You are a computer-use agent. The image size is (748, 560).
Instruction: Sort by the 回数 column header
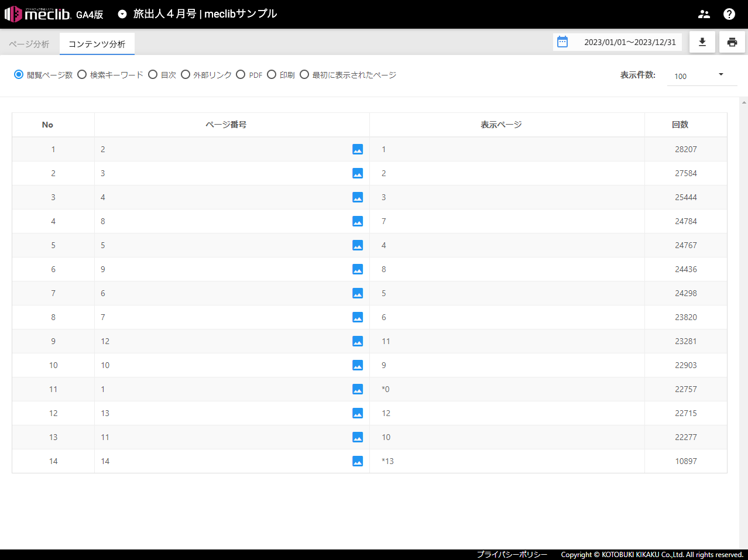click(680, 125)
